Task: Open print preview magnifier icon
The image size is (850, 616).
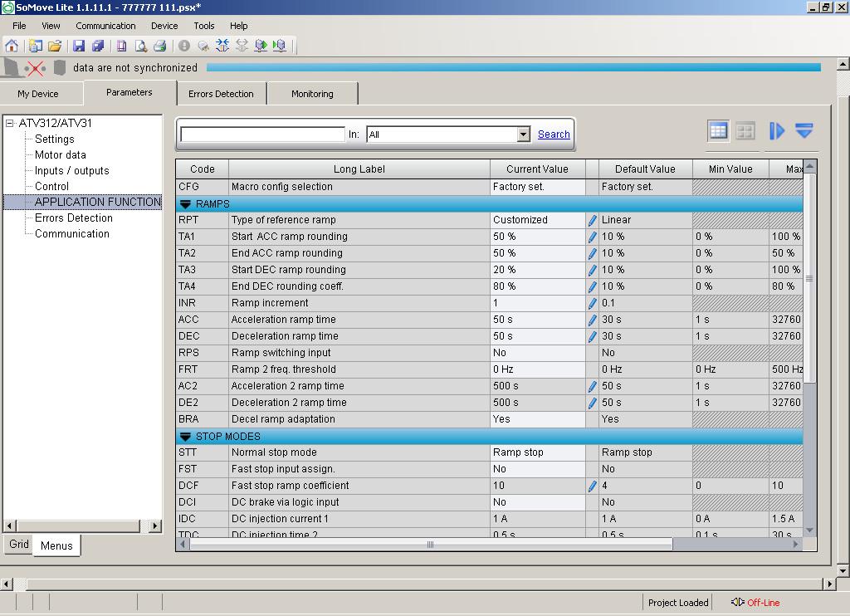Action: tap(141, 46)
